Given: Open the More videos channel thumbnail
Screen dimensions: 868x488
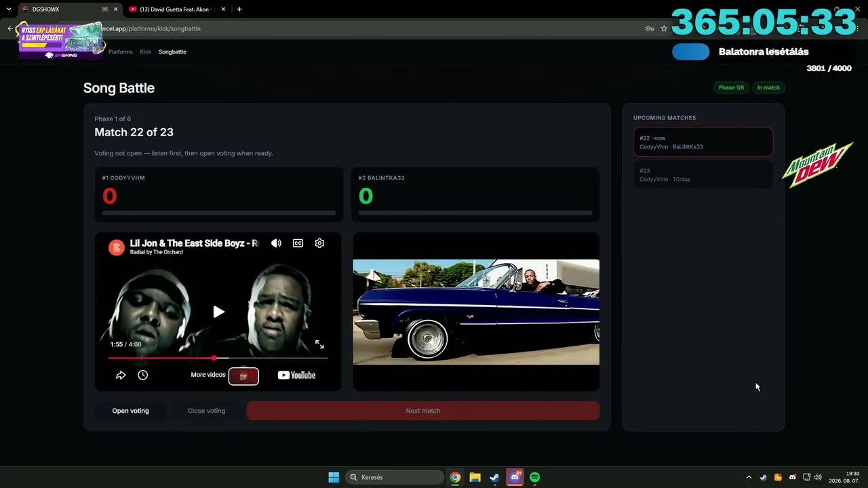Looking at the screenshot, I should coord(243,375).
